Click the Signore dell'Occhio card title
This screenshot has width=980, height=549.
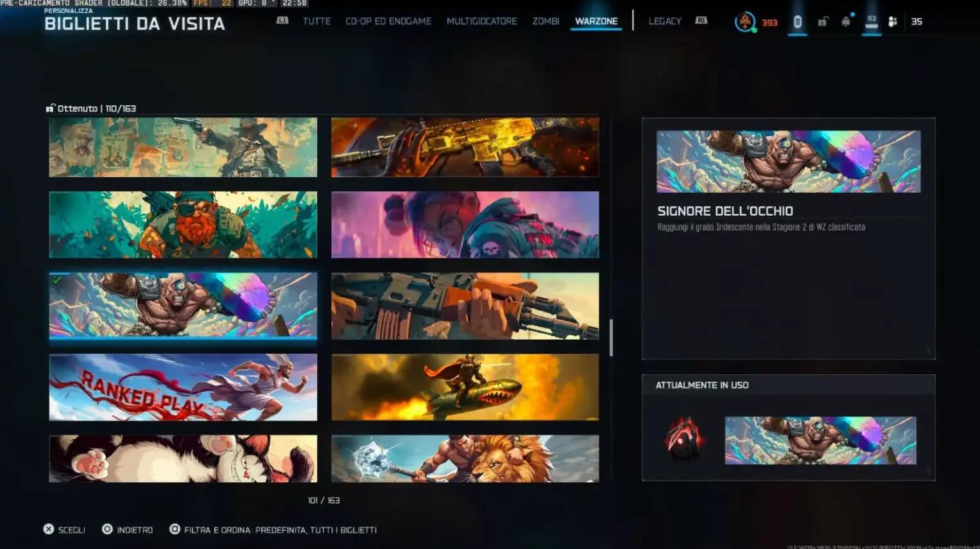[725, 211]
